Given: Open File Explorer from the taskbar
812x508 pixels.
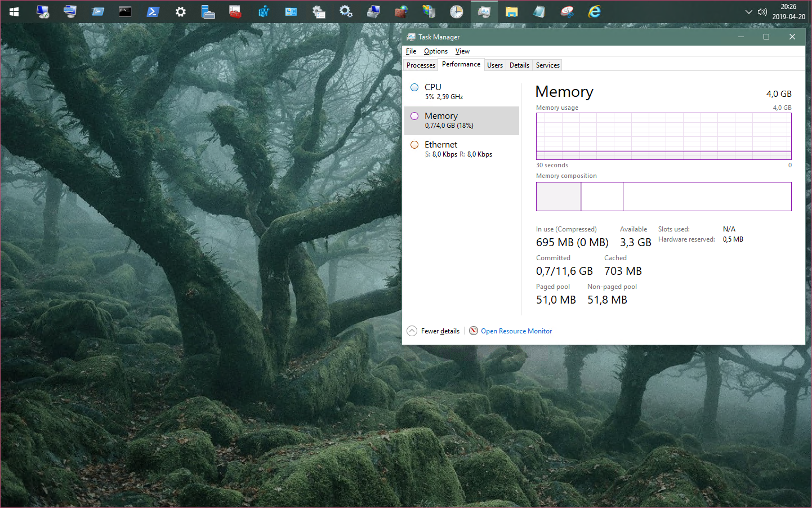Looking at the screenshot, I should [x=511, y=11].
